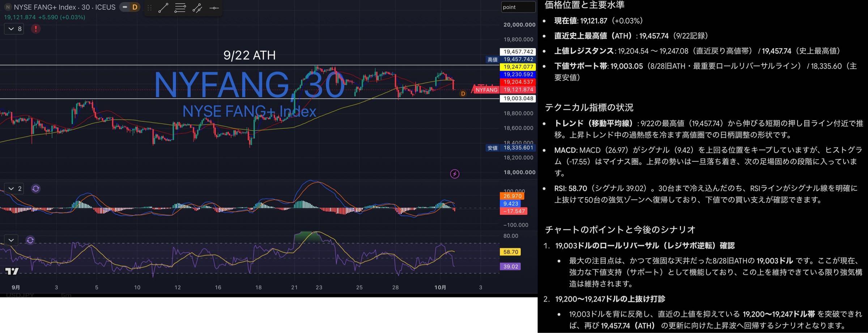Screen dimensions: 868x333
Task: Click the 直近史上最高値（ATH） bullet
Action: (x=632, y=36)
